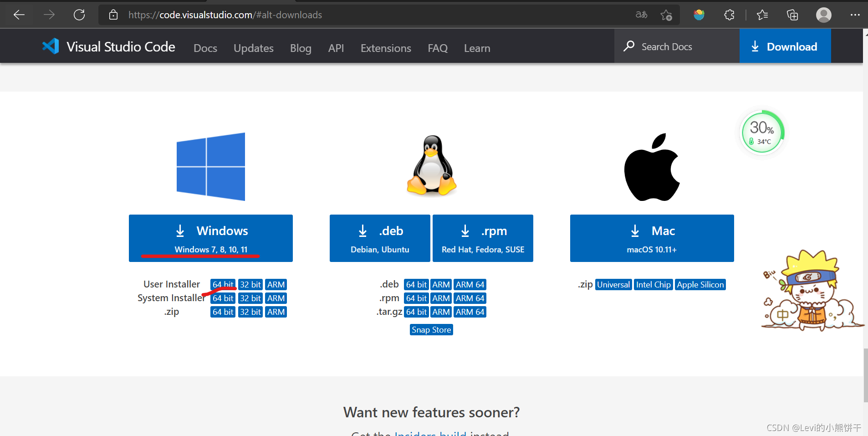This screenshot has height=436, width=868.
Task: Open the FAQ nav item
Action: (x=438, y=48)
